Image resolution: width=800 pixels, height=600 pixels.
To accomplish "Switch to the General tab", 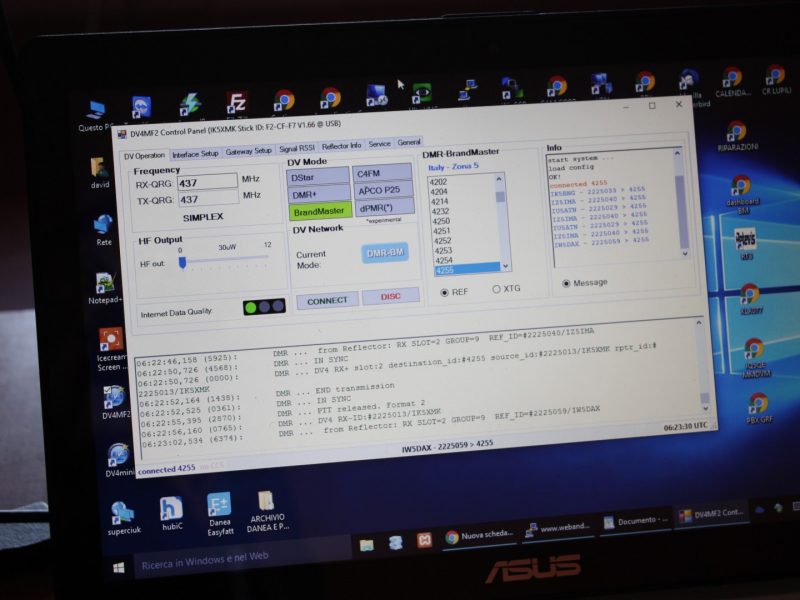I will [x=409, y=142].
